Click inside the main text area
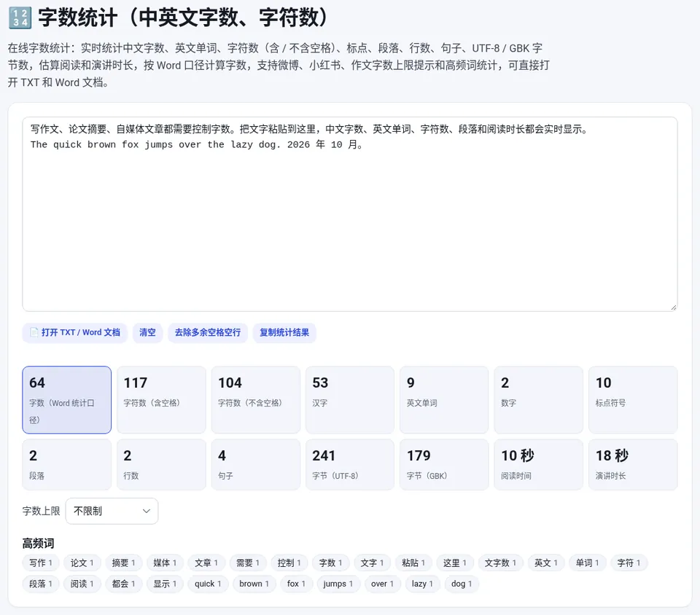The image size is (700, 615). [350, 214]
